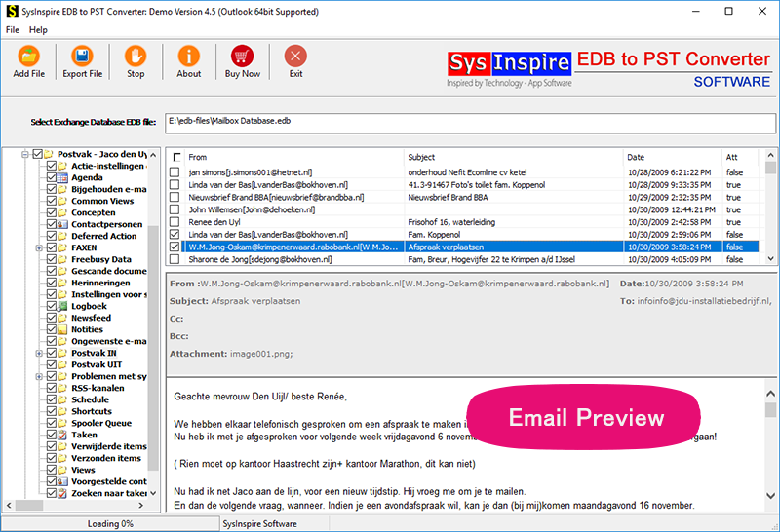Expand the FAXEN folder tree node

[40, 247]
